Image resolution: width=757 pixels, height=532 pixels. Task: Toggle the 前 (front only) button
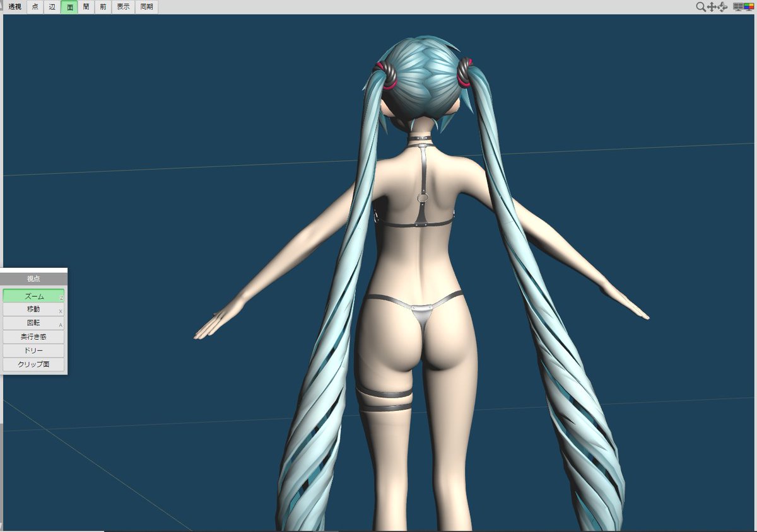(103, 7)
